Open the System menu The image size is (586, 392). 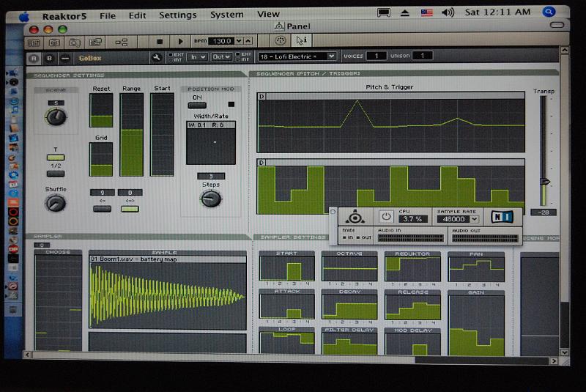point(226,15)
